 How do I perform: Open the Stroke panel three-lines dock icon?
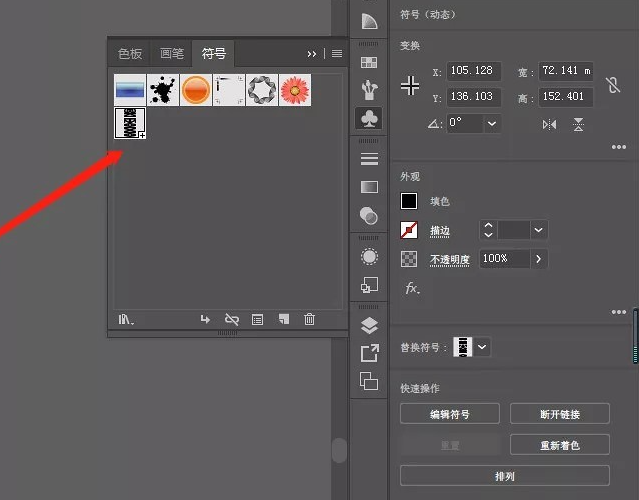tap(369, 159)
